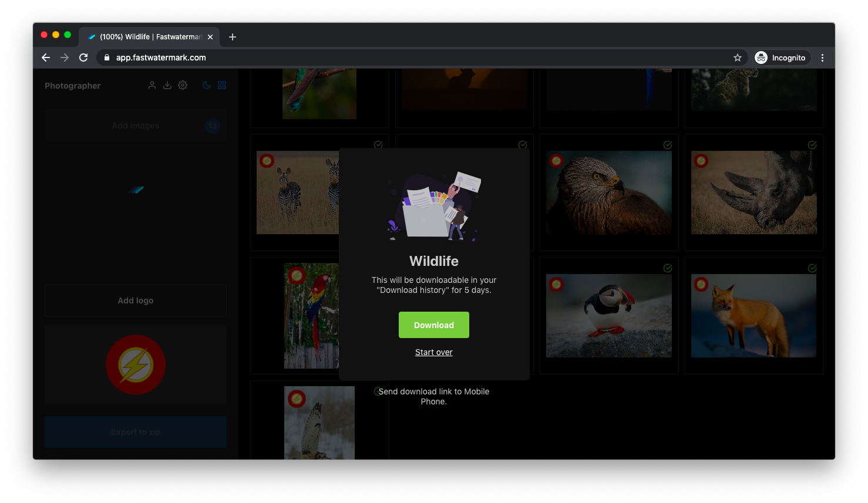Viewport: 868px width, 503px height.
Task: Click the Wildlife heading in dialog
Action: [x=433, y=261]
